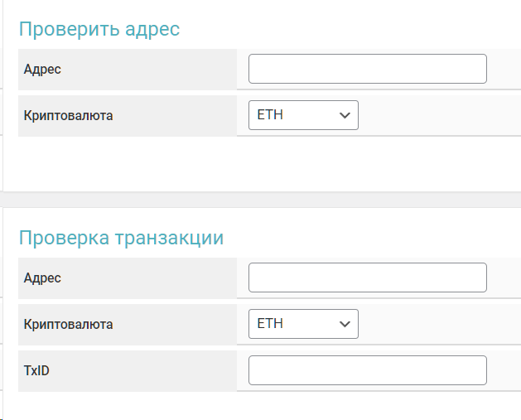Focus the TxID input field
Viewport: 521px width, 420px height.
[367, 370]
